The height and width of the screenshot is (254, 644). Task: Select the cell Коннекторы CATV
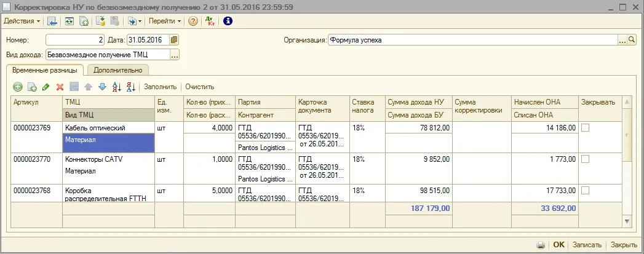[x=108, y=159]
